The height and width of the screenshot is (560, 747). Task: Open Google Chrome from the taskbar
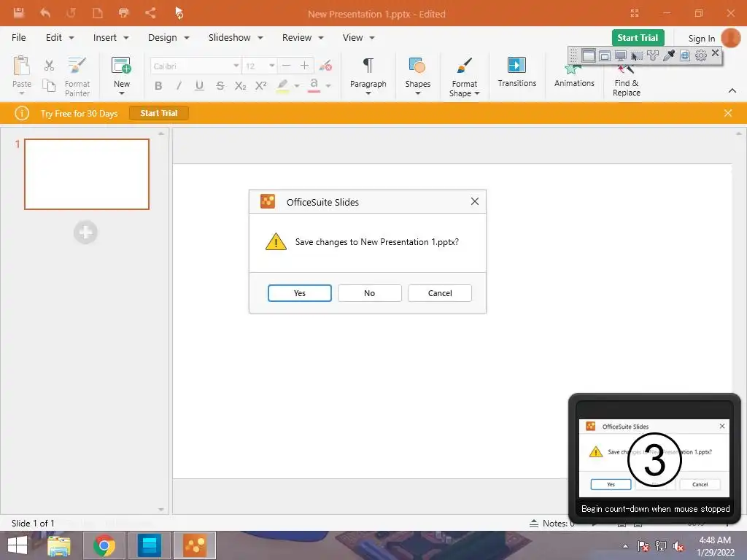click(104, 545)
